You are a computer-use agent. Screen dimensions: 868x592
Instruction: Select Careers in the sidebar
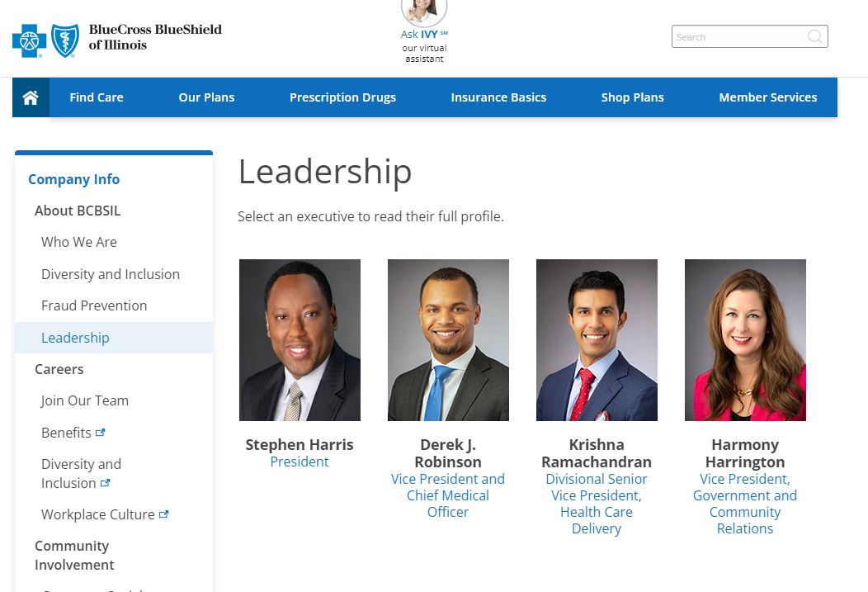(x=59, y=369)
